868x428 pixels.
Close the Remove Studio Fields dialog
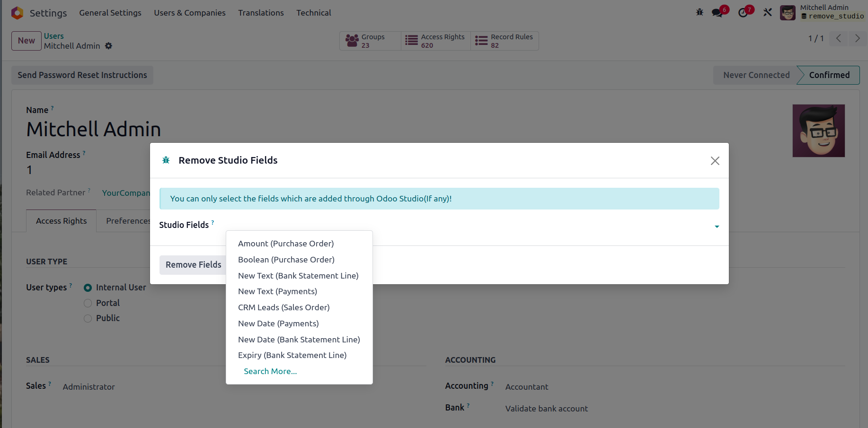[715, 161]
